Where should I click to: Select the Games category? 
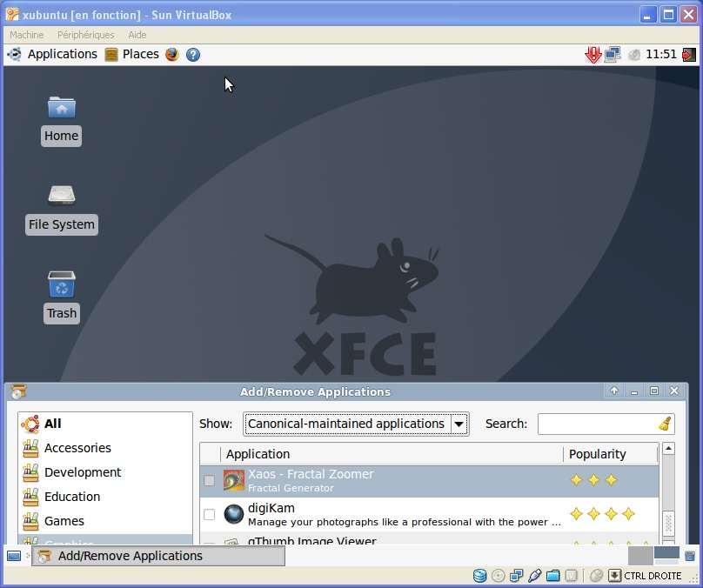[105, 521]
